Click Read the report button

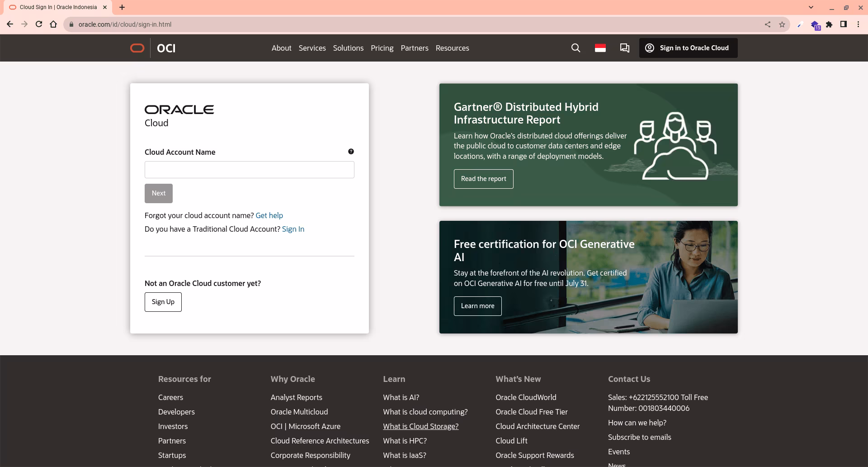coord(483,179)
